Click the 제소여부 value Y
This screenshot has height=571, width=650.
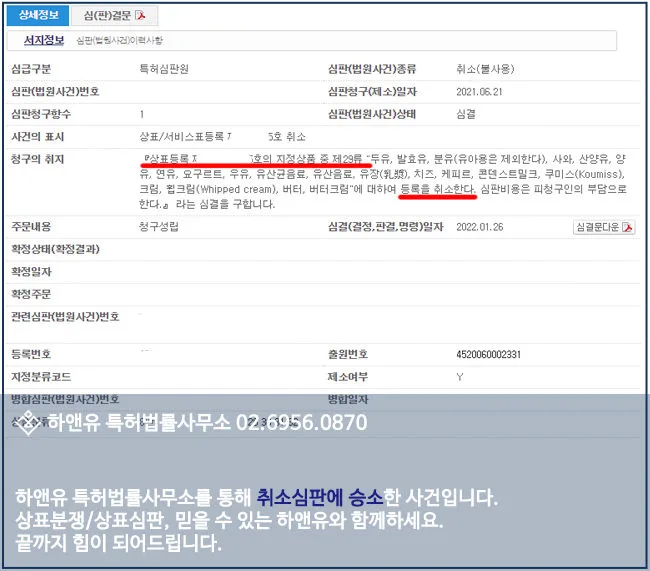(460, 377)
